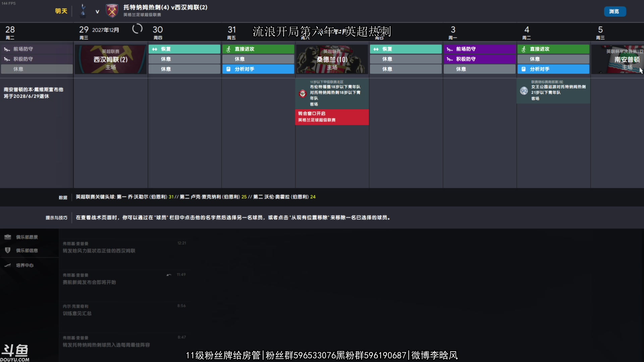Click the attacking runner icon on Friday 31
This screenshot has width=644, height=362.
tap(228, 49)
